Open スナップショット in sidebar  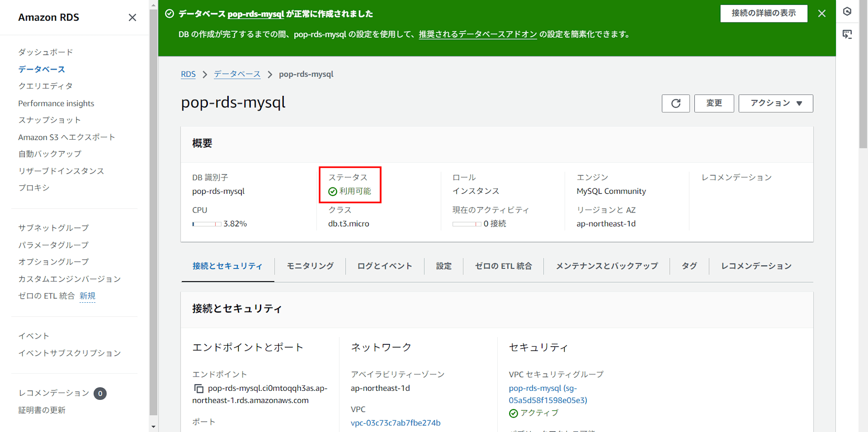tap(49, 120)
